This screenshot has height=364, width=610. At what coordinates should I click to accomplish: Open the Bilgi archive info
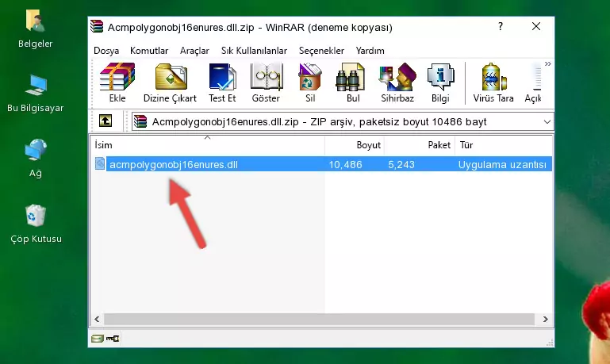[440, 82]
